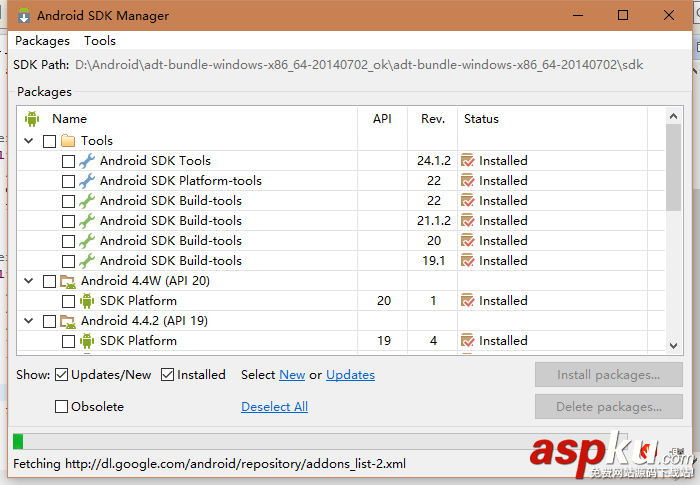Viewport: 700px width, 485px height.
Task: Click the Tools folder icon
Action: point(68,141)
